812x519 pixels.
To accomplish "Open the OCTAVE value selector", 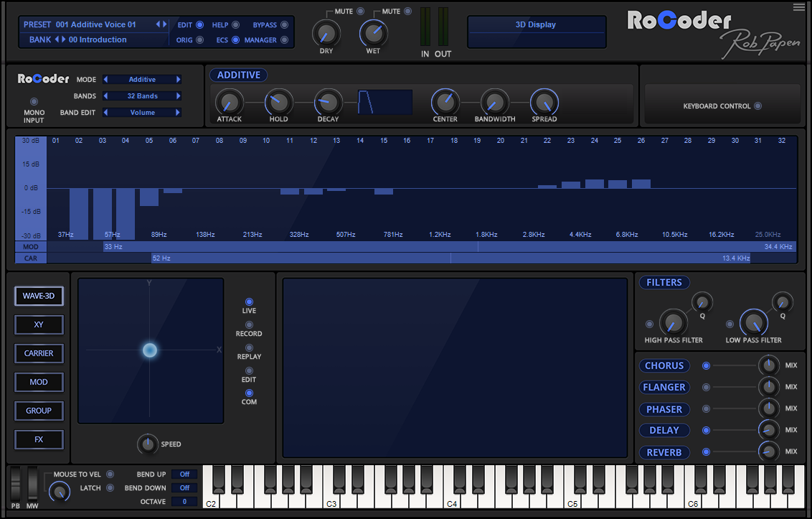I will click(185, 501).
